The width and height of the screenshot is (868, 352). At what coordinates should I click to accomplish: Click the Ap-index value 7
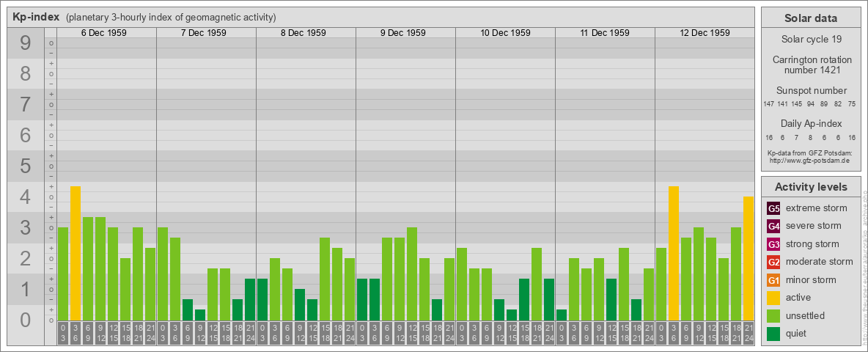pyautogui.click(x=797, y=137)
